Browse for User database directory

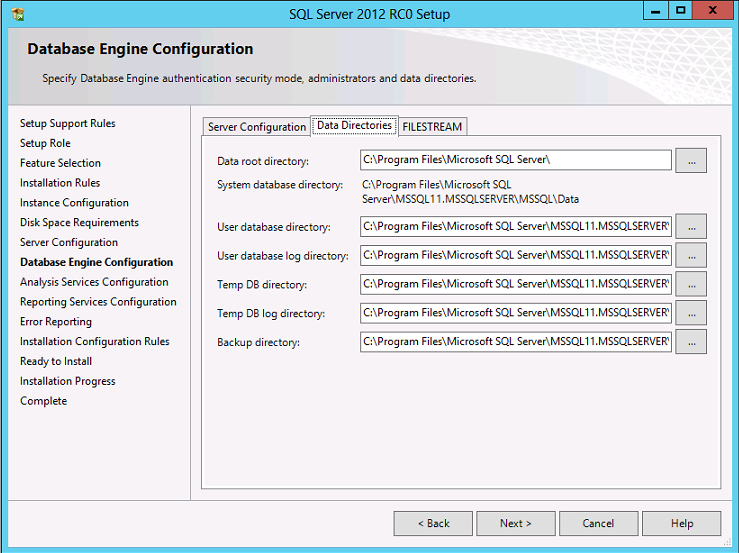tap(691, 227)
